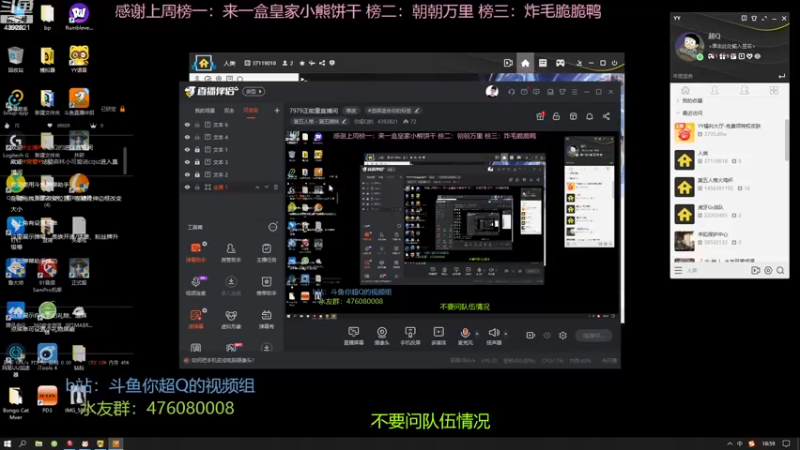This screenshot has width=800, height=450.
Task: Open YY channel home button in toolbar
Action: [x=525, y=63]
